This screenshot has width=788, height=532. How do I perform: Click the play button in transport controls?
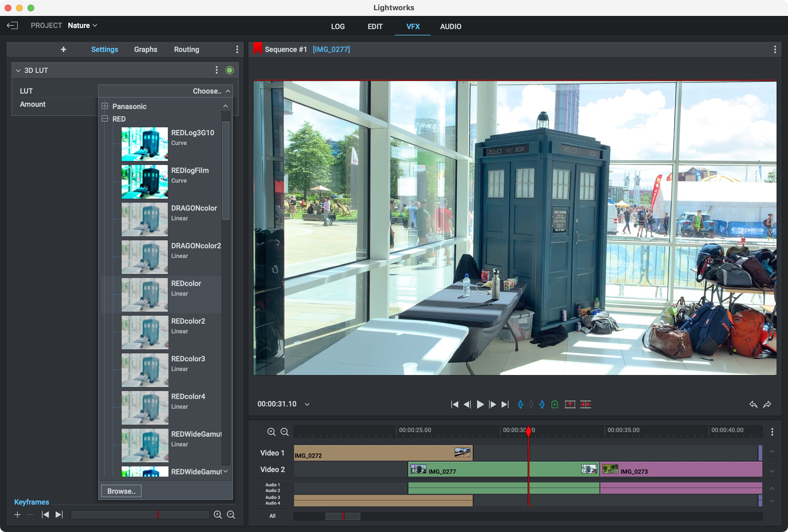tap(480, 404)
